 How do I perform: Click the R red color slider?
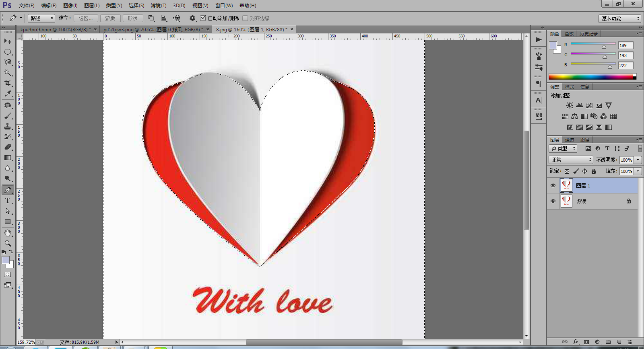point(593,44)
